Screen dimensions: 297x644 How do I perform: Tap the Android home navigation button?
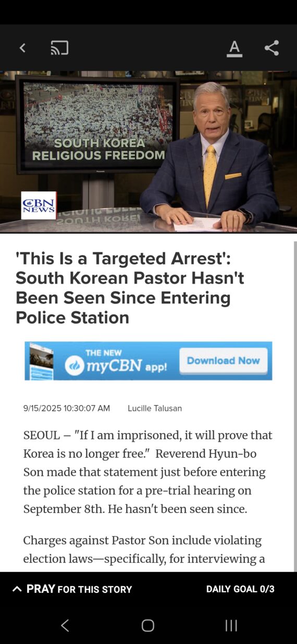point(148,625)
